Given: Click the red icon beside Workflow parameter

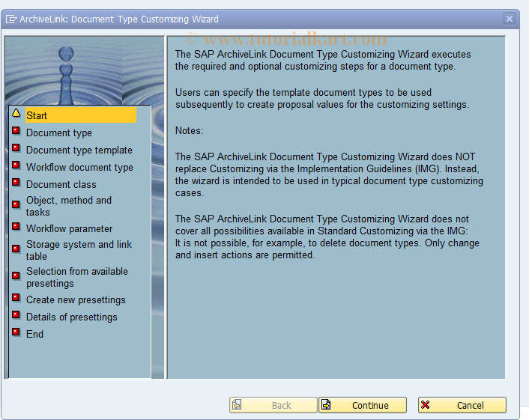Looking at the screenshot, I should [16, 226].
